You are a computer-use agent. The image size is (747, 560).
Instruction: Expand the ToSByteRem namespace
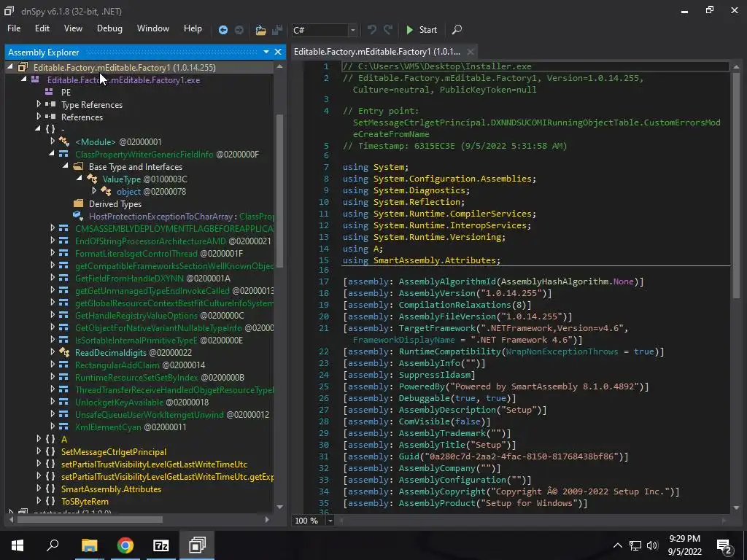(39, 501)
